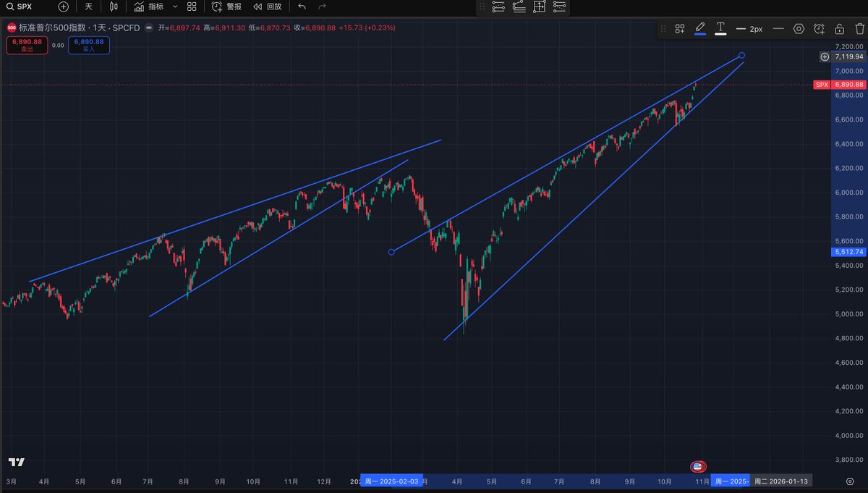Click the 0.00 spread value
868x493 pixels.
tap(58, 45)
